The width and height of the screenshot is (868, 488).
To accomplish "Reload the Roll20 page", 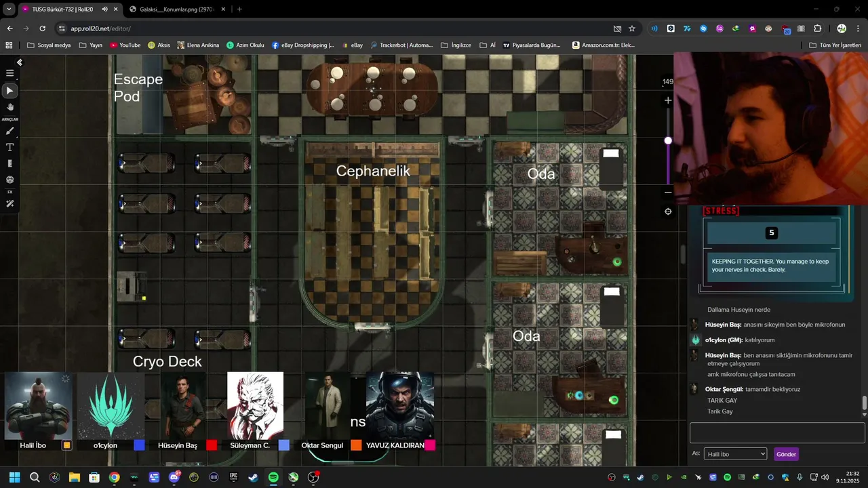I will click(x=42, y=28).
